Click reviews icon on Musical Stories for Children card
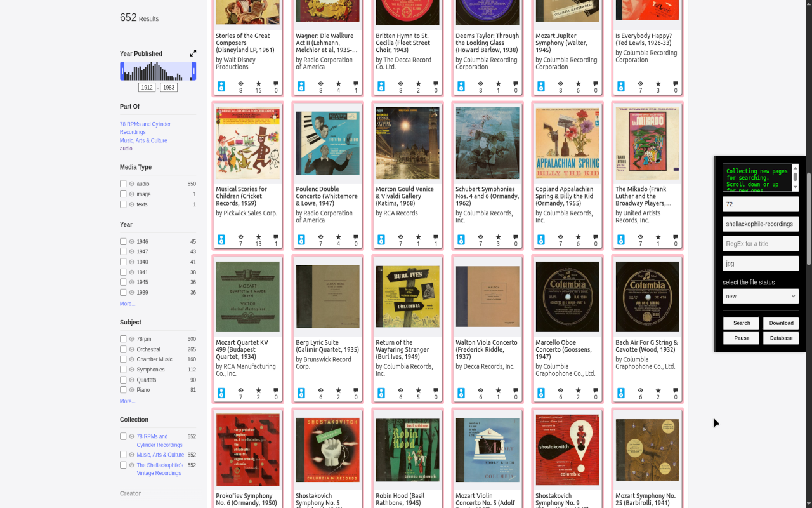 coord(276,237)
